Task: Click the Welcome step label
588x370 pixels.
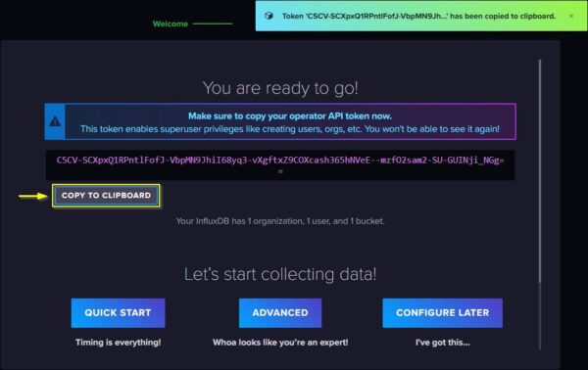Action: (x=171, y=23)
